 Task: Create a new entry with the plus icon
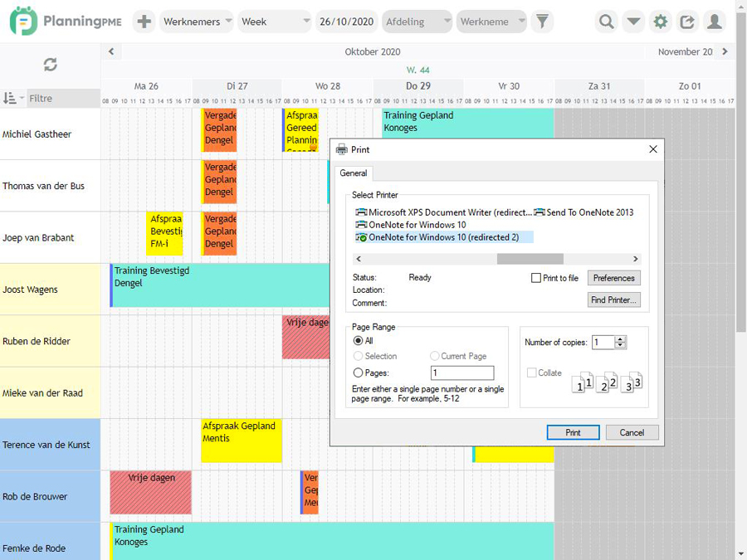(144, 22)
